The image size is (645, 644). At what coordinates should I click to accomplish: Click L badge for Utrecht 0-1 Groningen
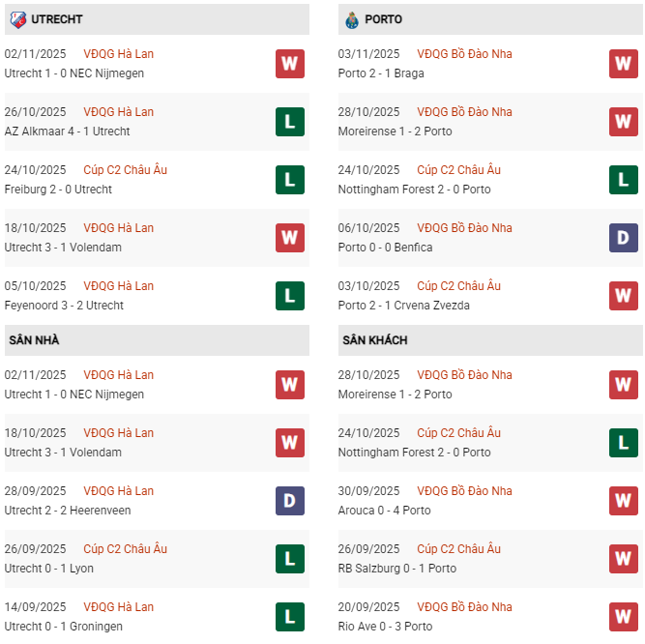(x=289, y=617)
